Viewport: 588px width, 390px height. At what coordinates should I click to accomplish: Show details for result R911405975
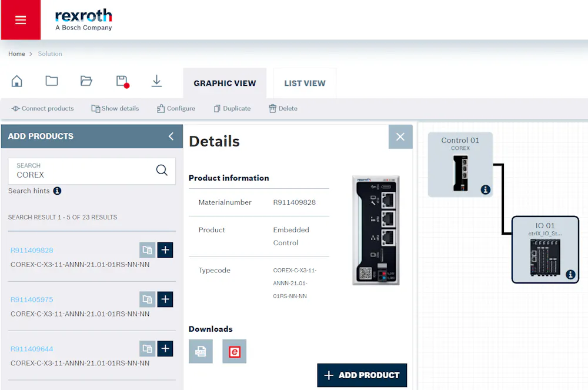coord(148,299)
